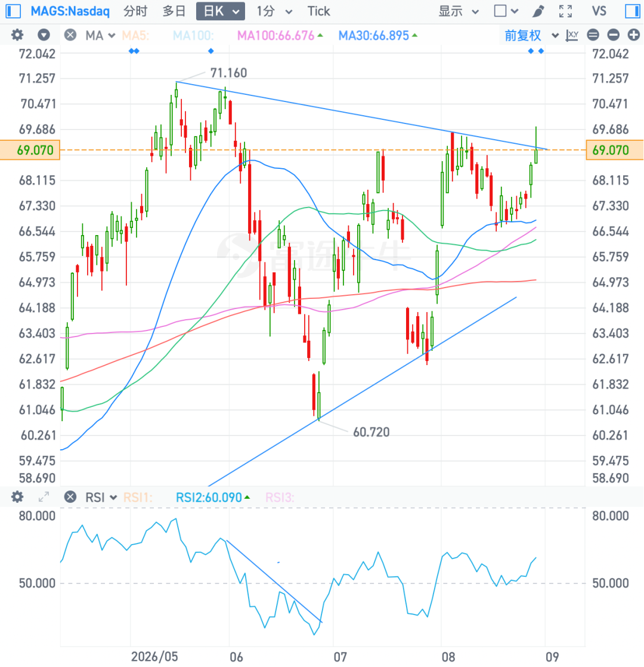
Task: Enter fullscreen chart mode
Action: [x=565, y=11]
